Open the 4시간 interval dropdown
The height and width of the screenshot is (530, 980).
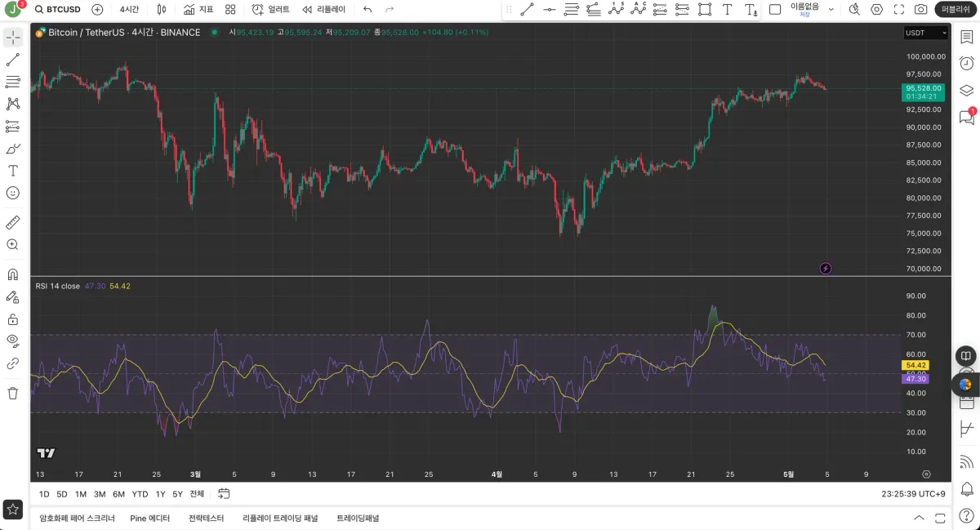(x=129, y=10)
